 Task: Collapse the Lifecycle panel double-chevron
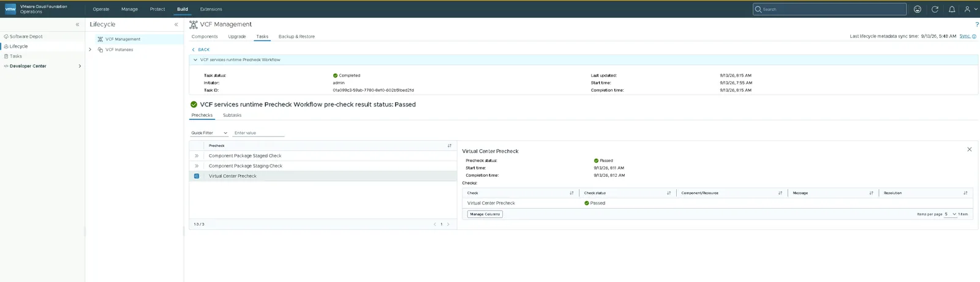pos(176,24)
